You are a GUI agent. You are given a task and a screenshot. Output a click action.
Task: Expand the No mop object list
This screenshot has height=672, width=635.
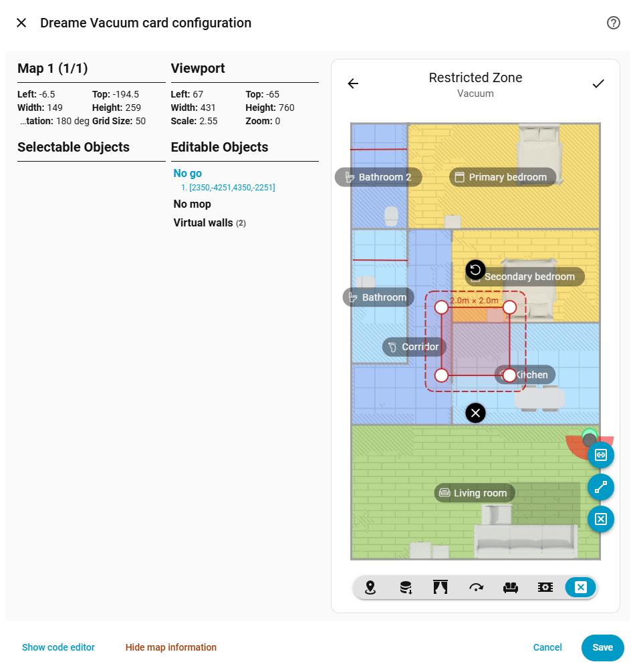192,204
